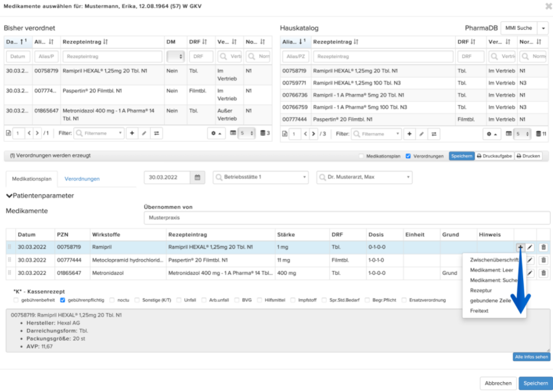Expand the Dr. Musterarzt, Max dropdown
The height and width of the screenshot is (392, 553).
point(364,177)
